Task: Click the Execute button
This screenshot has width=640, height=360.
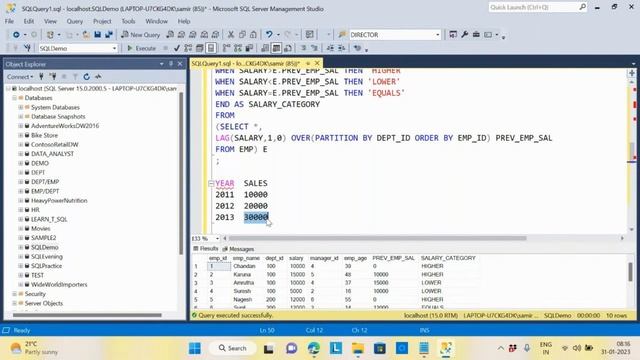Action: tap(141, 48)
